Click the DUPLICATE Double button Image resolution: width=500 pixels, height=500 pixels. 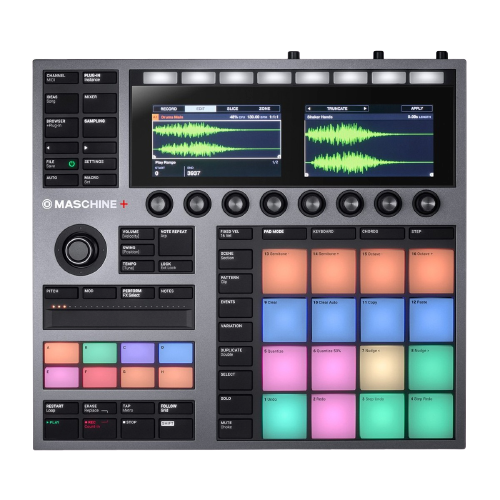click(235, 356)
